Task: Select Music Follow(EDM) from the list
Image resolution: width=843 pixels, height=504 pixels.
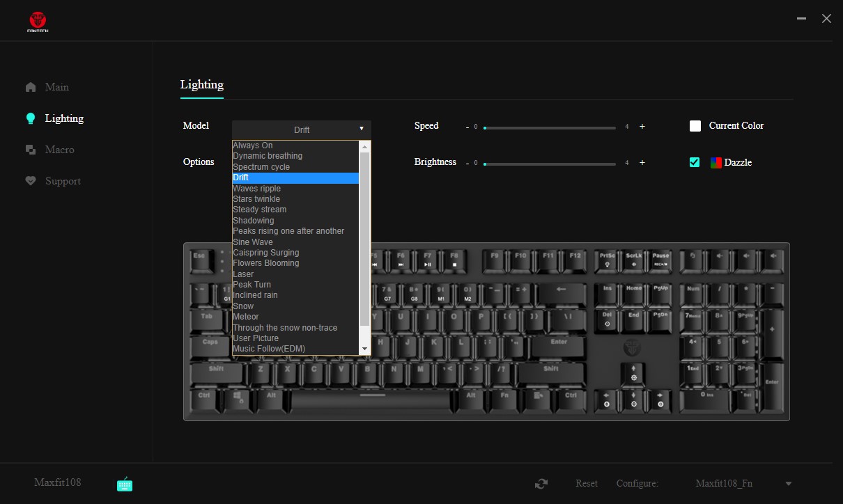Action: click(x=269, y=349)
